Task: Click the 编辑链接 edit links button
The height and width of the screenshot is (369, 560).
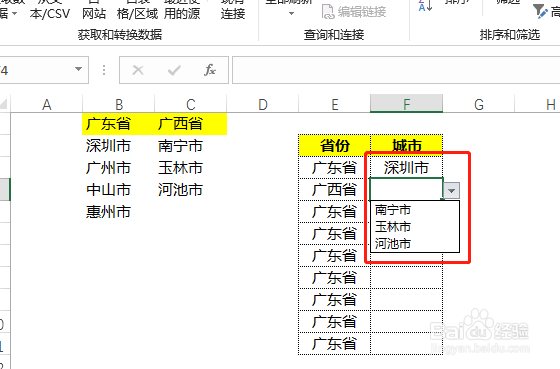Action: [x=354, y=12]
